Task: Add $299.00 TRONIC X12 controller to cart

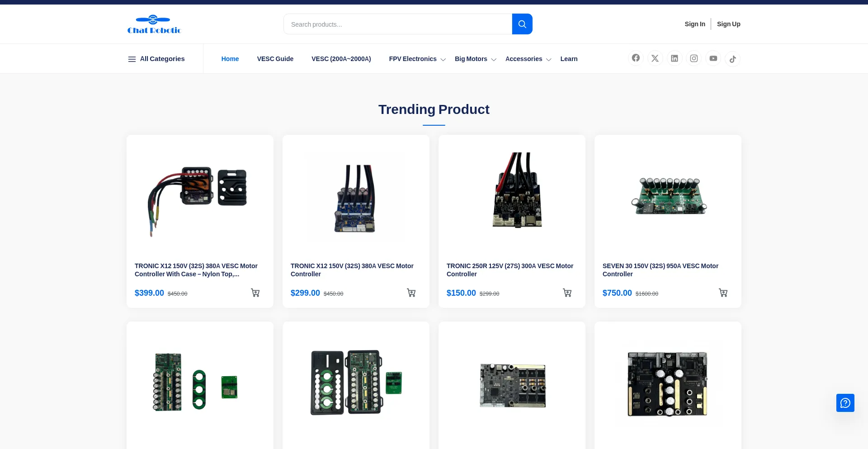Action: (411, 293)
